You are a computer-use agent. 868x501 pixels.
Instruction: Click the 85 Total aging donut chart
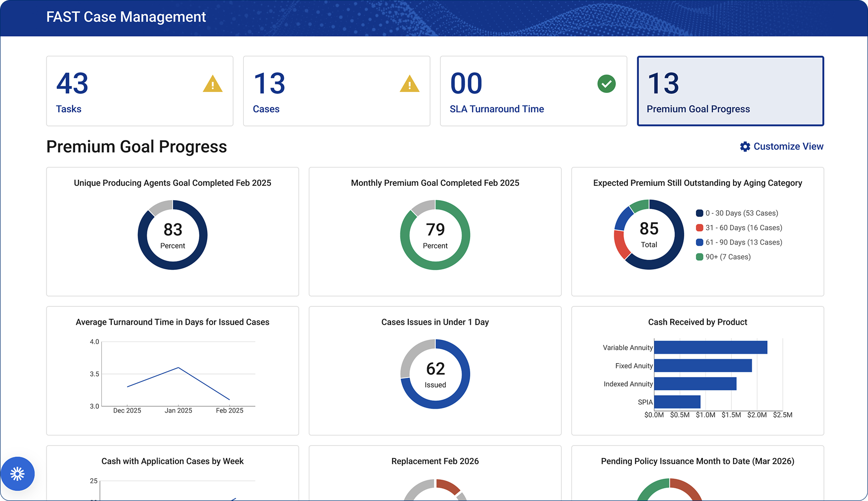coord(649,234)
